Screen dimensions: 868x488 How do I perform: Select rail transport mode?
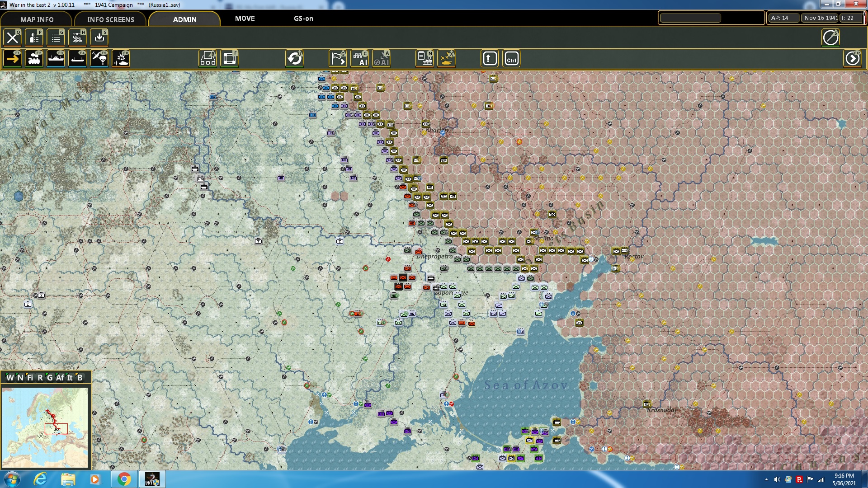[x=34, y=58]
